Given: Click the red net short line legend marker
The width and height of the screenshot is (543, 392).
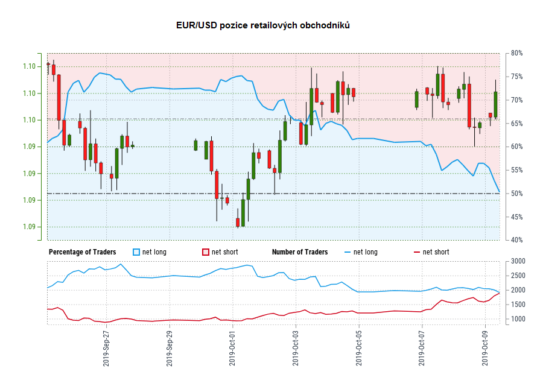Looking at the screenshot, I should coord(417,252).
